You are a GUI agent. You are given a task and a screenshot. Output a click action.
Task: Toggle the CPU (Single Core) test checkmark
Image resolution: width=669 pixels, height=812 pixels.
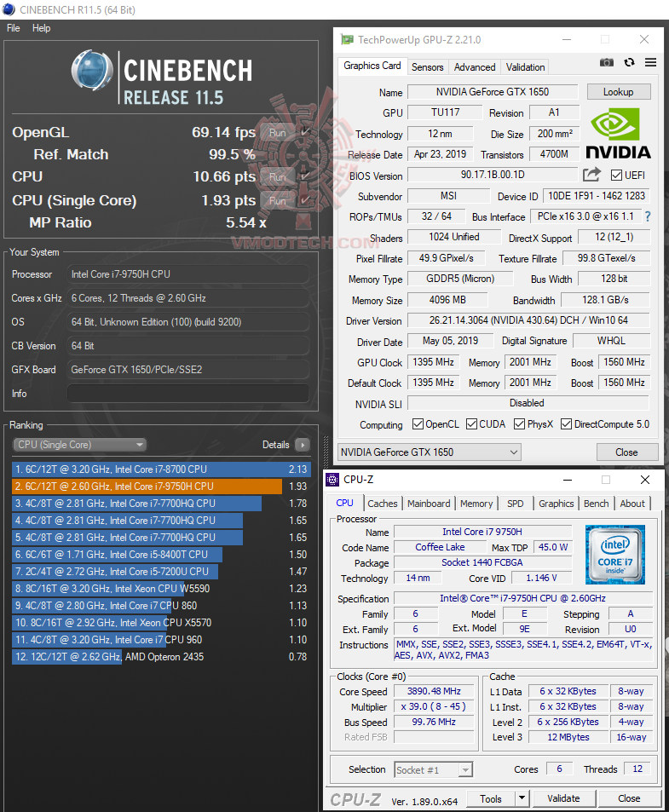click(305, 200)
